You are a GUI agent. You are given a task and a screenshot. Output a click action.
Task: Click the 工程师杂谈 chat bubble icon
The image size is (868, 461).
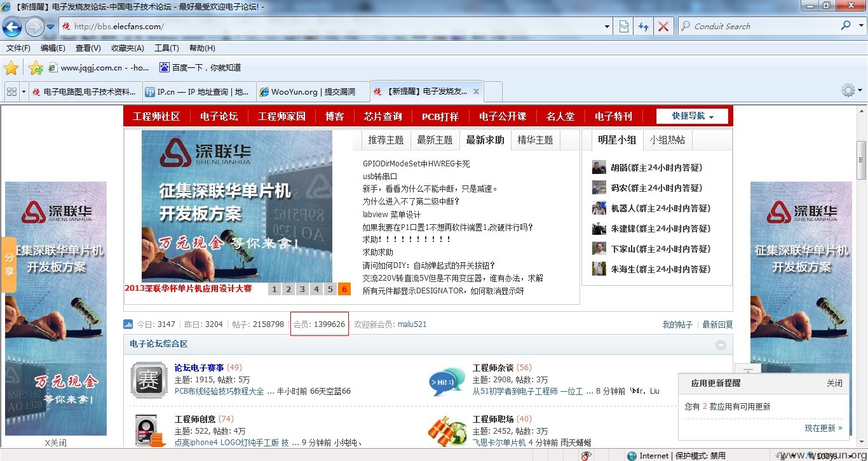click(x=447, y=380)
